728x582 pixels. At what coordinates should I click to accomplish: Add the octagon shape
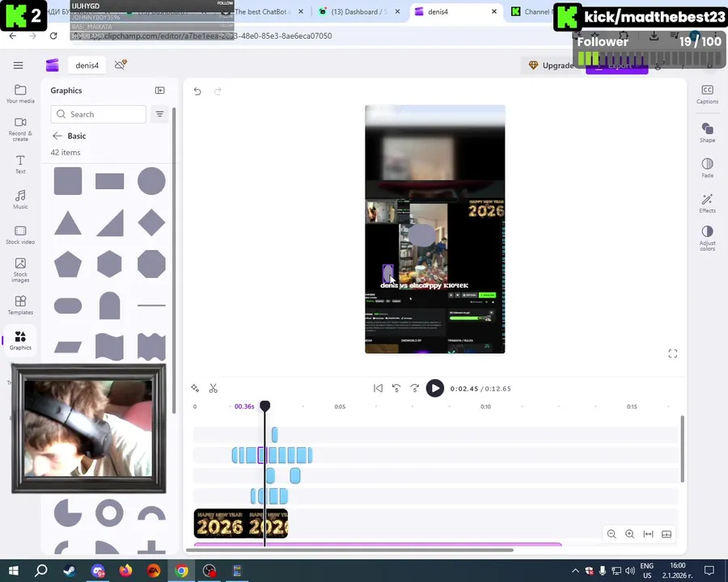(x=151, y=264)
